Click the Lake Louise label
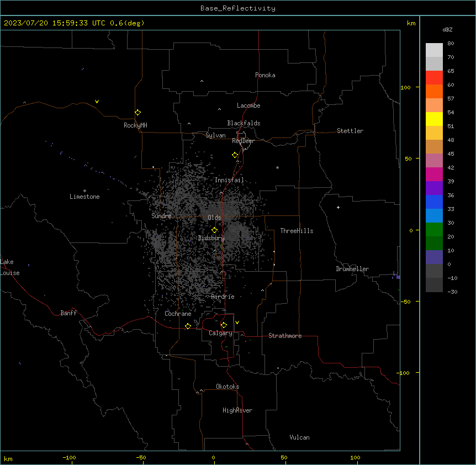The image size is (476, 465). [10, 267]
